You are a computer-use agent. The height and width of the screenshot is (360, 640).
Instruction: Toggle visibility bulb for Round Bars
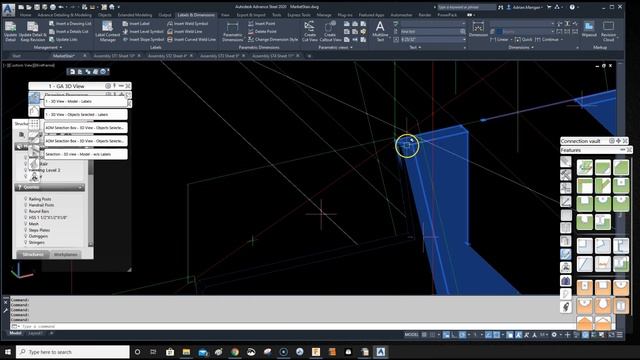pyautogui.click(x=25, y=211)
